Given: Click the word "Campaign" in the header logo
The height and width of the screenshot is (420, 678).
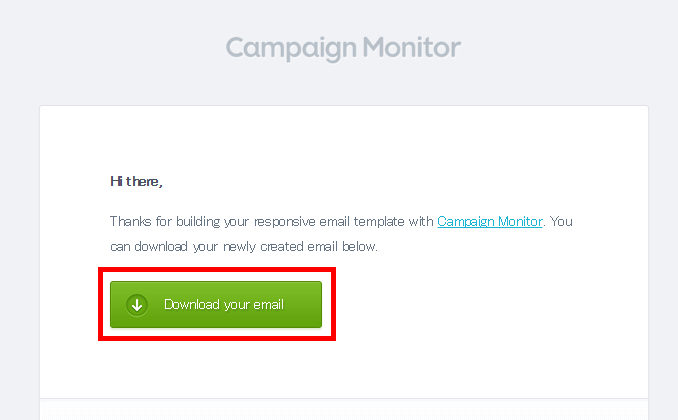Looking at the screenshot, I should pos(291,48).
